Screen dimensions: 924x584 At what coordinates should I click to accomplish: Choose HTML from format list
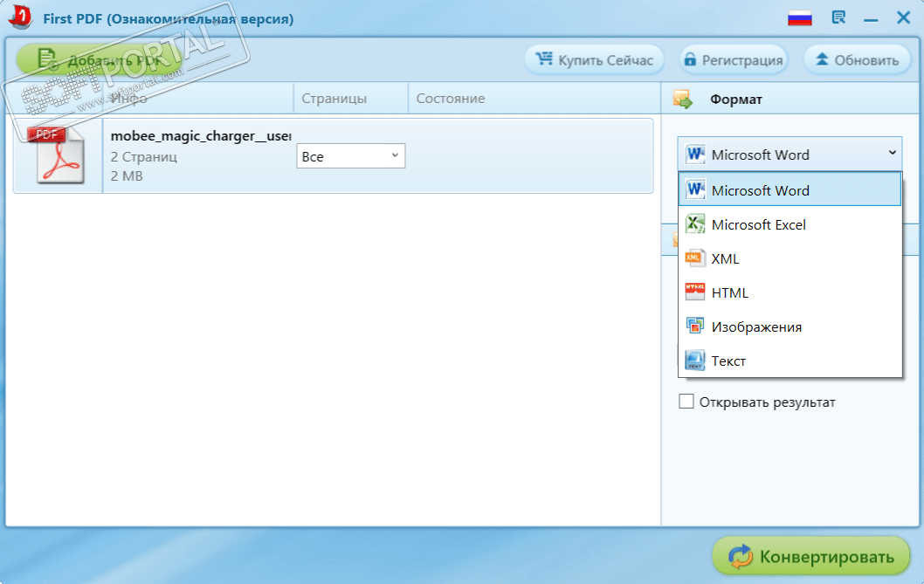[790, 292]
